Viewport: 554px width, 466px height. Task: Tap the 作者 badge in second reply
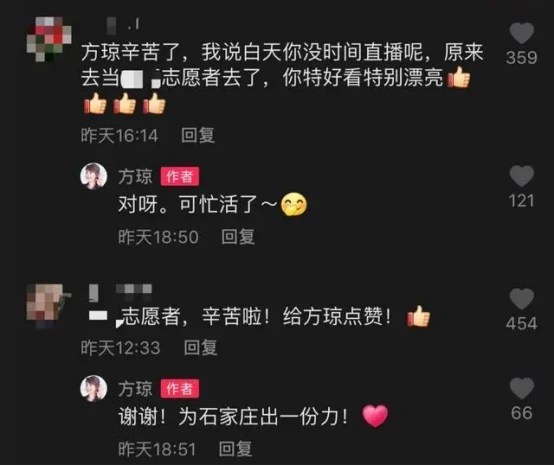tap(180, 389)
